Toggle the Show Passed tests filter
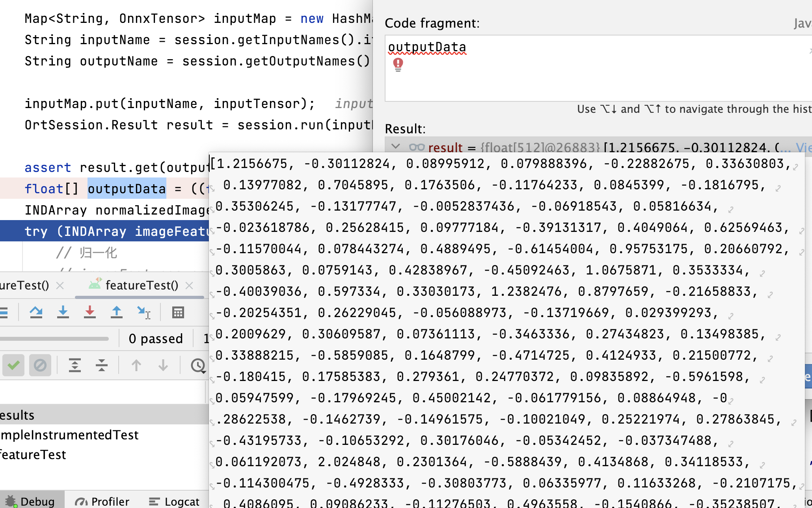 pyautogui.click(x=14, y=366)
